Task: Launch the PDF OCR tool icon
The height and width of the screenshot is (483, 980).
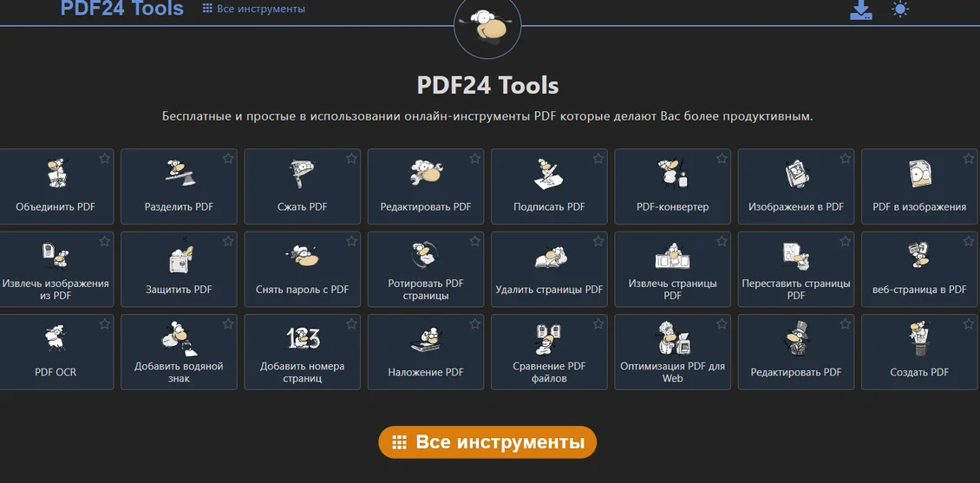Action: (55, 339)
